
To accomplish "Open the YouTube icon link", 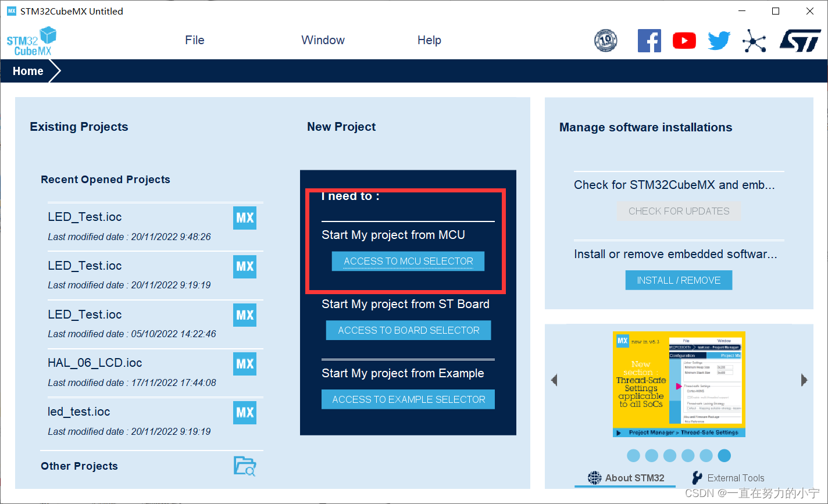I will (x=684, y=41).
